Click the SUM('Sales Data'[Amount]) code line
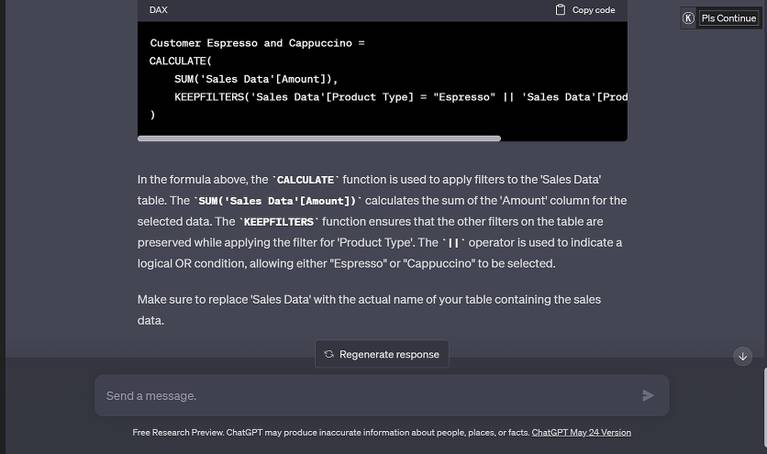Viewport: 767px width, 454px height. point(255,79)
